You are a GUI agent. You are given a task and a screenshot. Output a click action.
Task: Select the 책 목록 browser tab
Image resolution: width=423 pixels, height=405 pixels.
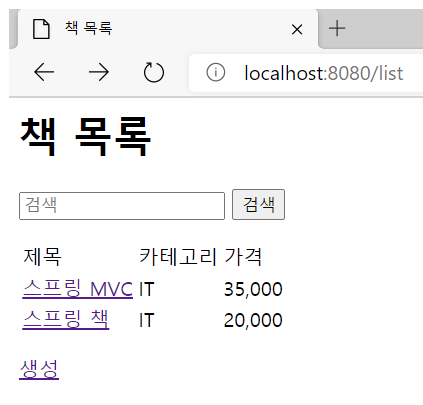[x=168, y=29]
